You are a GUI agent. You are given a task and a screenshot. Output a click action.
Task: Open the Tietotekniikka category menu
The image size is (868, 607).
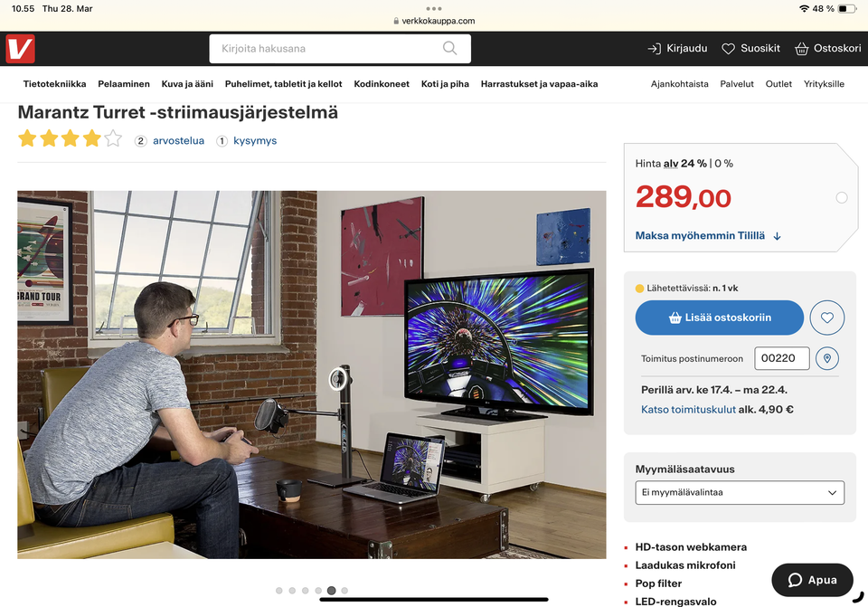(55, 83)
